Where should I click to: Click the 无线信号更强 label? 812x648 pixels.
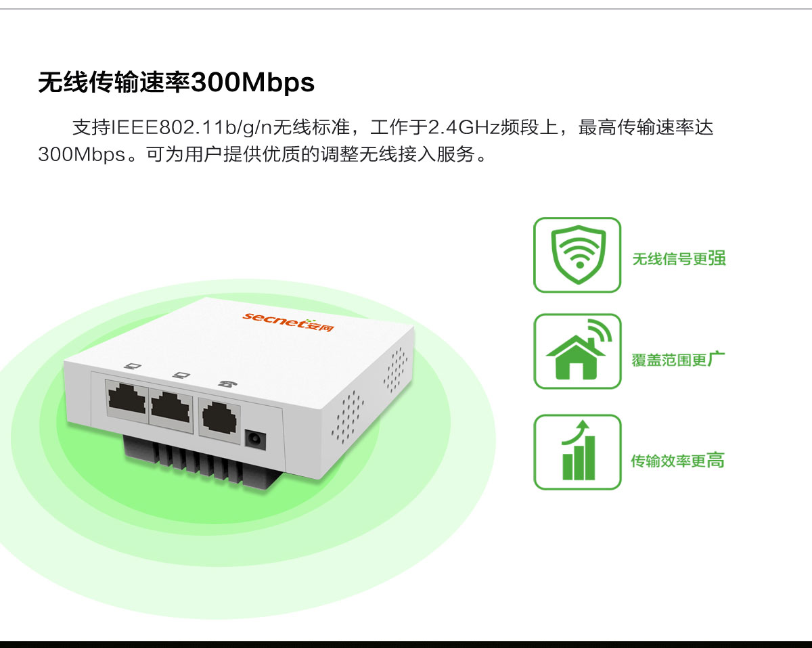coord(679,258)
